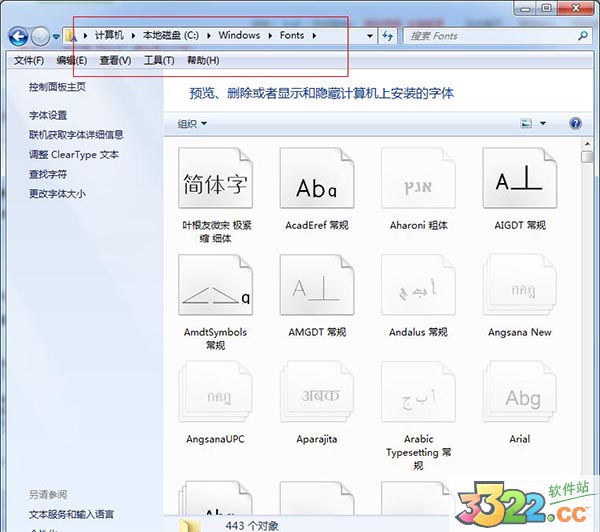The height and width of the screenshot is (532, 600).
Task: Select the Arabic Typesetting 常规 font icon
Action: coord(418,392)
